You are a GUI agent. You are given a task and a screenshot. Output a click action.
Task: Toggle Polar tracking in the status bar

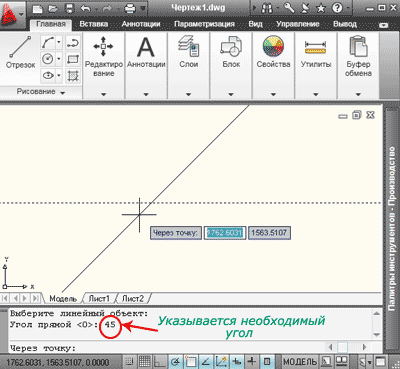coord(176,361)
